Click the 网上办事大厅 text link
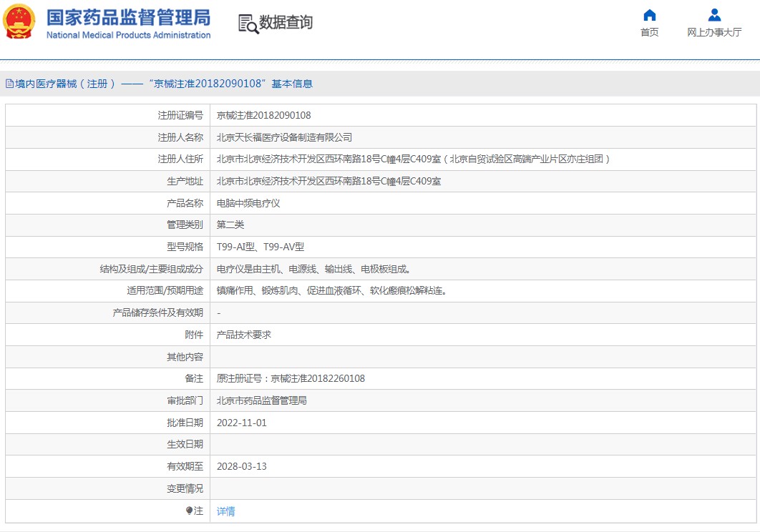The width and height of the screenshot is (760, 532). coord(714,32)
